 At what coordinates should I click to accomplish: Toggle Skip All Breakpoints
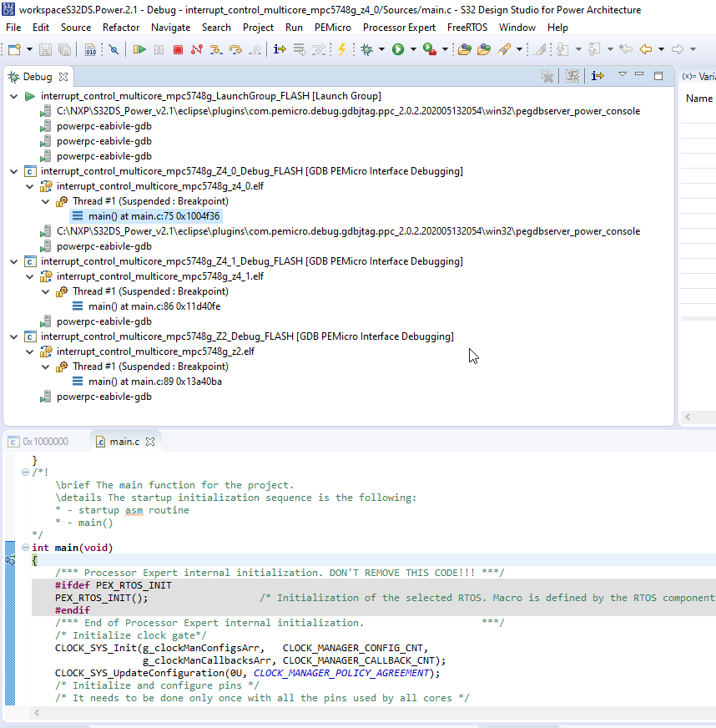pos(113,49)
